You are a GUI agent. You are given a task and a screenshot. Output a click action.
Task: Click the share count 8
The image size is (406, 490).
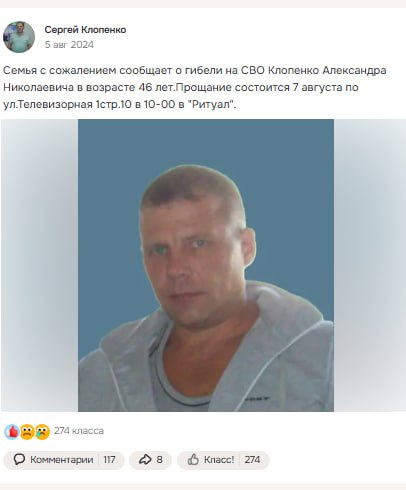point(159,460)
